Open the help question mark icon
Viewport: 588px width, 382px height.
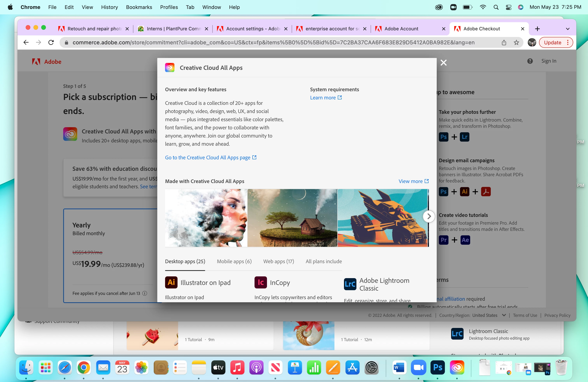530,61
